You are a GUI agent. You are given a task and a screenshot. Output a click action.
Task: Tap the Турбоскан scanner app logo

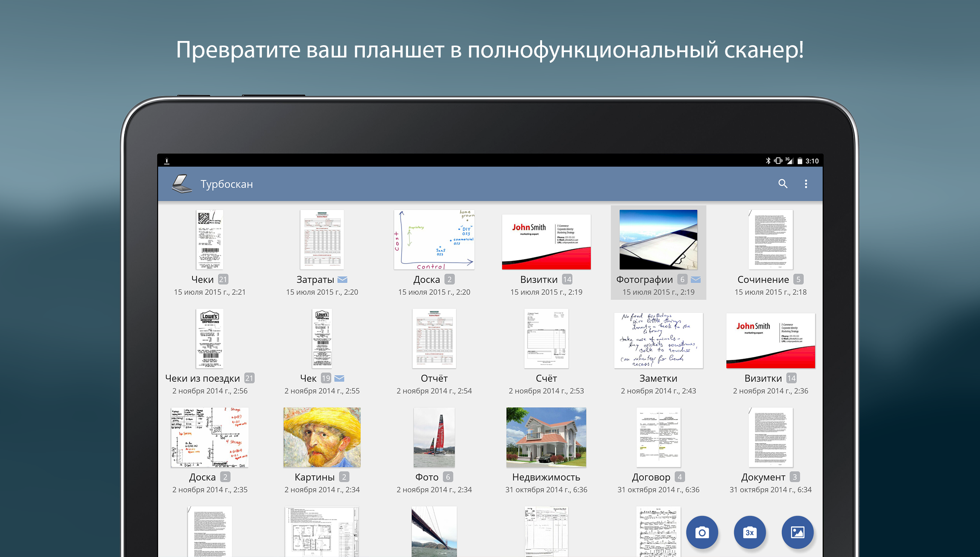point(182,184)
